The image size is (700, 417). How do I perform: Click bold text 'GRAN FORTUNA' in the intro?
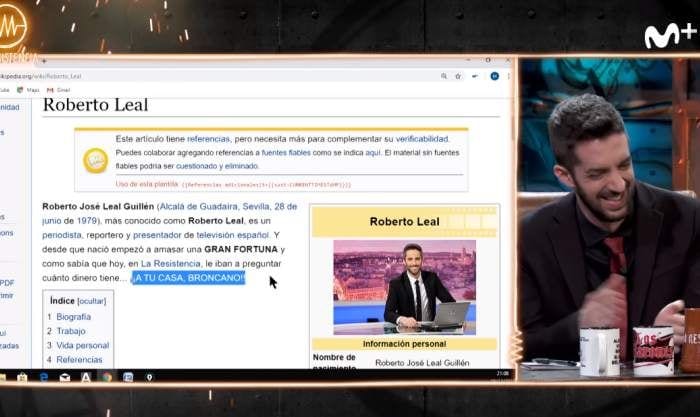coord(241,250)
